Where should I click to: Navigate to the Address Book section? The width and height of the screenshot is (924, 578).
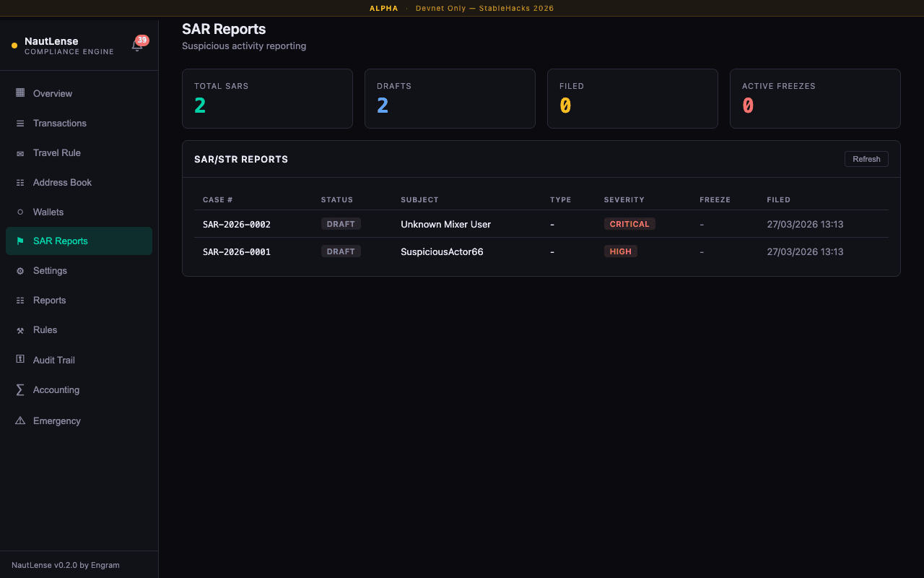point(61,182)
